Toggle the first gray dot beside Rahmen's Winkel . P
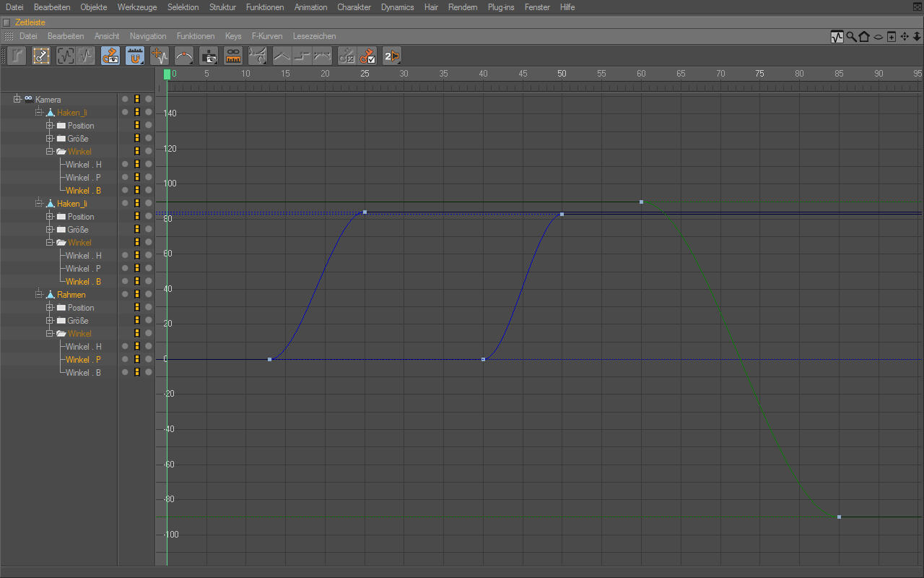924x578 pixels. pyautogui.click(x=125, y=359)
